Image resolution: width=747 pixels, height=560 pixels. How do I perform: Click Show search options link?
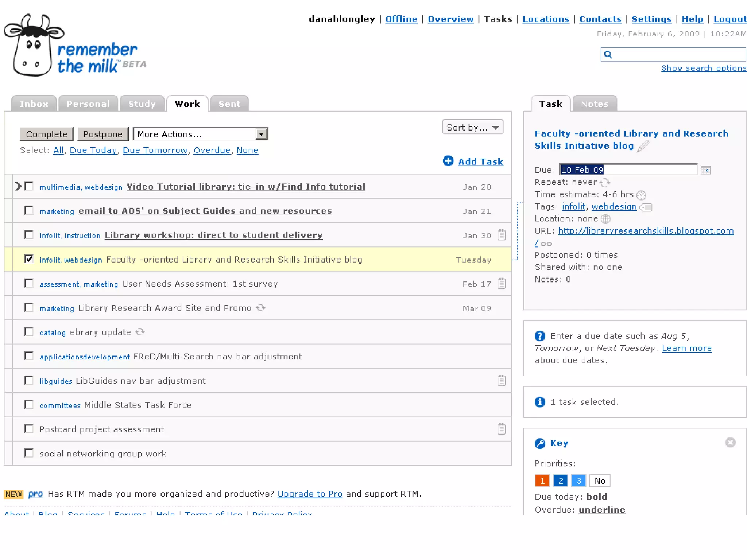point(704,68)
